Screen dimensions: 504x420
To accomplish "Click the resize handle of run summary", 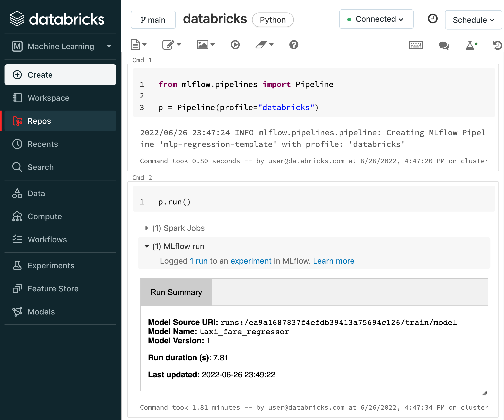I will coord(485,393).
